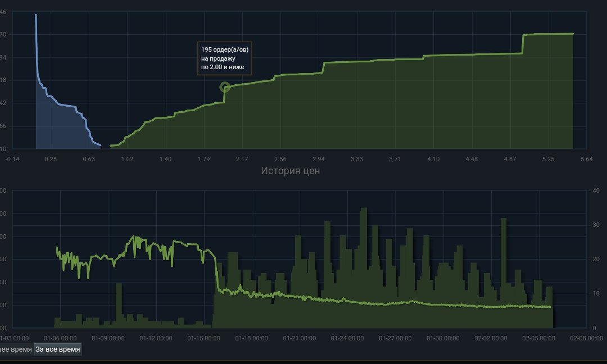Click the 2.94 price axis label

pyautogui.click(x=319, y=159)
